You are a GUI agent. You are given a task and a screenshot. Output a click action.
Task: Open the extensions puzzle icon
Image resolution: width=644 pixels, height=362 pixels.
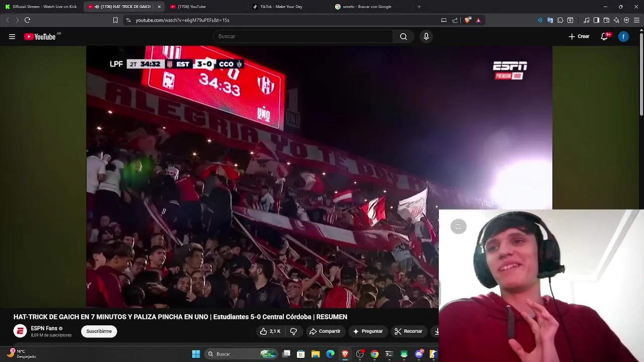[560, 20]
